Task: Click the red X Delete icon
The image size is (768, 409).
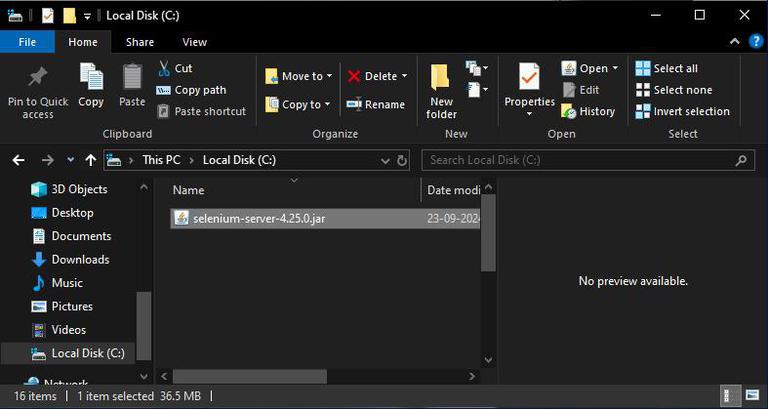Action: pyautogui.click(x=354, y=76)
